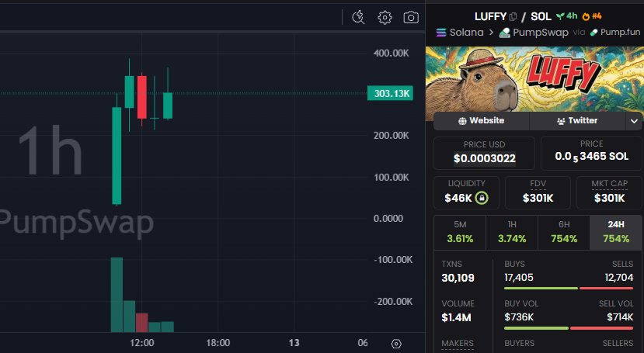Click the BUYERS label

[520, 343]
